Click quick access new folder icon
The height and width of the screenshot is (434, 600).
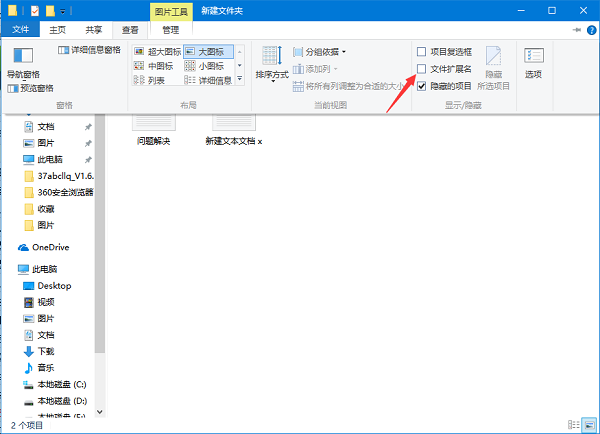pos(51,11)
